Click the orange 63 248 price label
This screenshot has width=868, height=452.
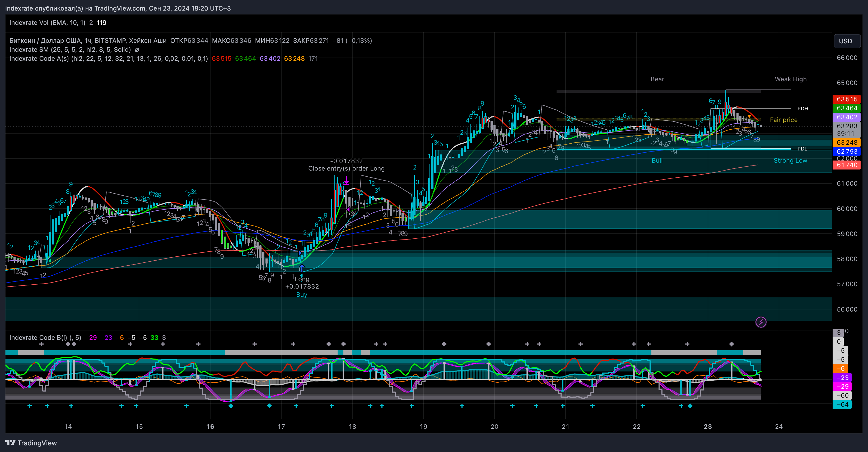click(846, 143)
